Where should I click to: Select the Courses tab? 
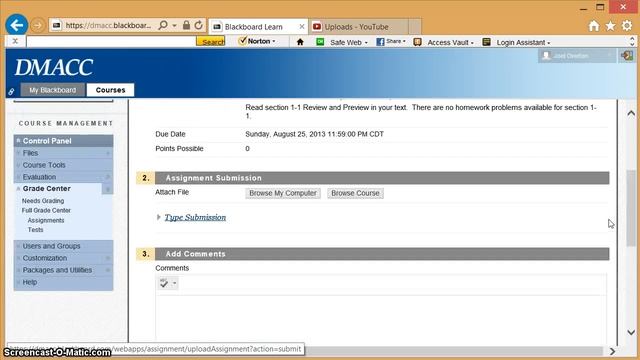[x=110, y=90]
